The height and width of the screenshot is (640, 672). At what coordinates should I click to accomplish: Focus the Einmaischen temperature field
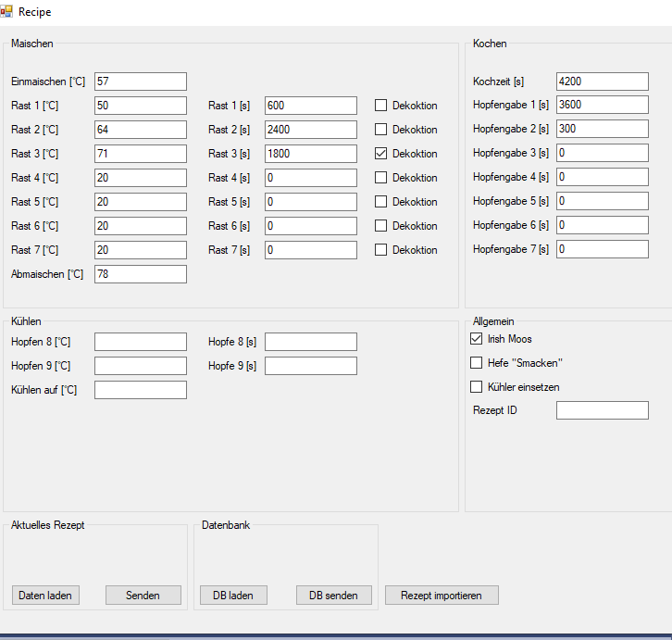(140, 82)
